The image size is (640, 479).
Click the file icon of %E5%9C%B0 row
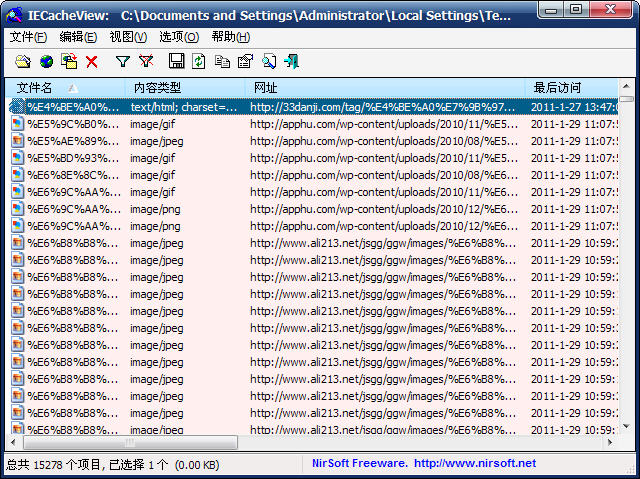click(17, 124)
